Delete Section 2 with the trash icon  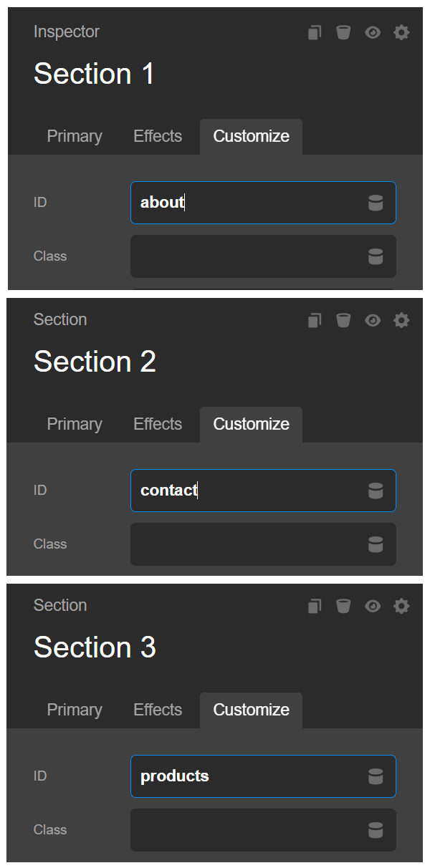(343, 320)
